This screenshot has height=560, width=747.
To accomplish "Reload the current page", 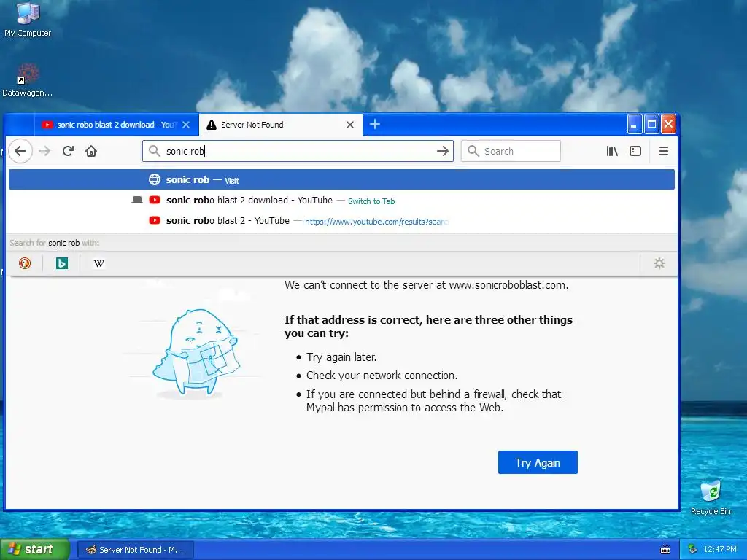I will coord(68,151).
